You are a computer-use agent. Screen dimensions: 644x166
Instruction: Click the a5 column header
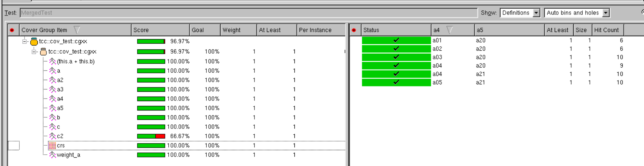click(x=509, y=30)
